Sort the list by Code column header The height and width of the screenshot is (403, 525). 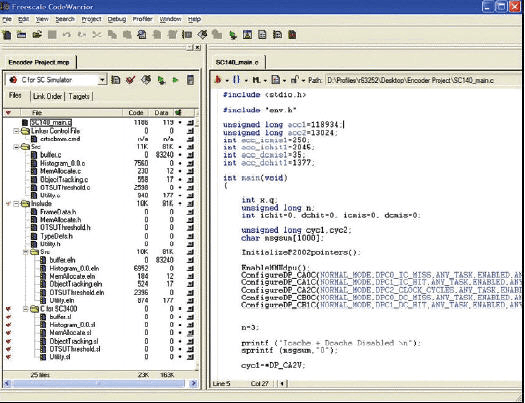pos(136,113)
